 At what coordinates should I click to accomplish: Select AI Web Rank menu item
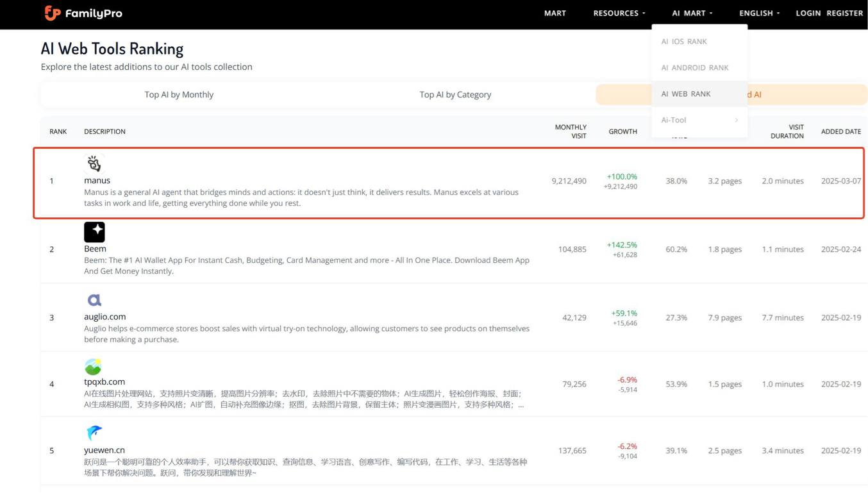686,94
